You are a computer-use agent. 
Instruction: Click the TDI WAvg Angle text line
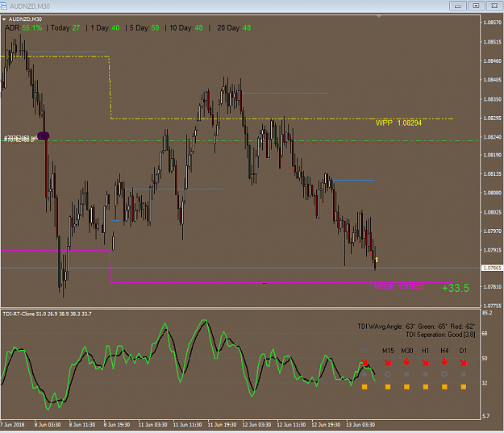[416, 327]
